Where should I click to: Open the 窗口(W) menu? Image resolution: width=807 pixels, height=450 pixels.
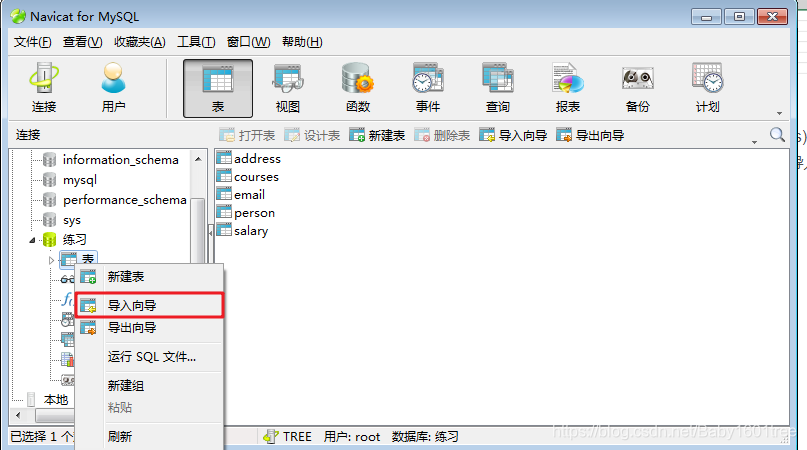click(248, 42)
